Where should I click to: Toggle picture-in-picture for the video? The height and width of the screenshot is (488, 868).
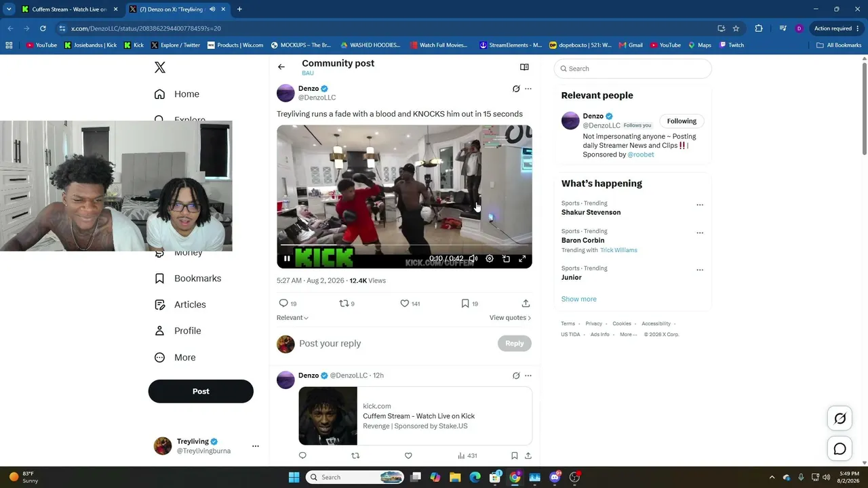pyautogui.click(x=506, y=258)
